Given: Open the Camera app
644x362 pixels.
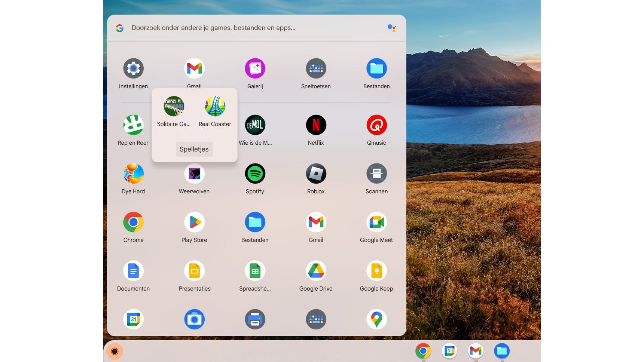Looking at the screenshot, I should point(194,319).
